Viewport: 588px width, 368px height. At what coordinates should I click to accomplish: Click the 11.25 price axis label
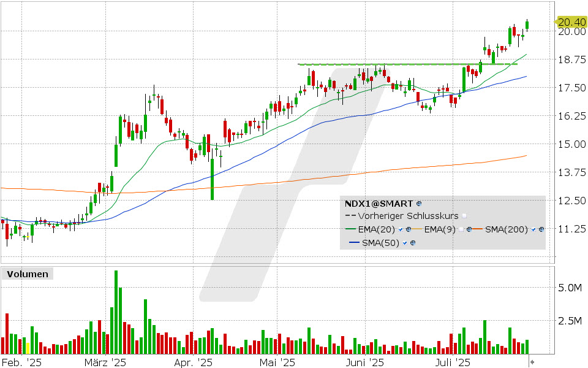(572, 229)
